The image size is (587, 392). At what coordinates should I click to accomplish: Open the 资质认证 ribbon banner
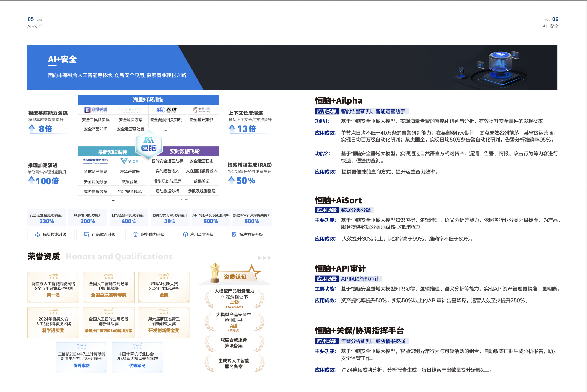click(x=235, y=277)
